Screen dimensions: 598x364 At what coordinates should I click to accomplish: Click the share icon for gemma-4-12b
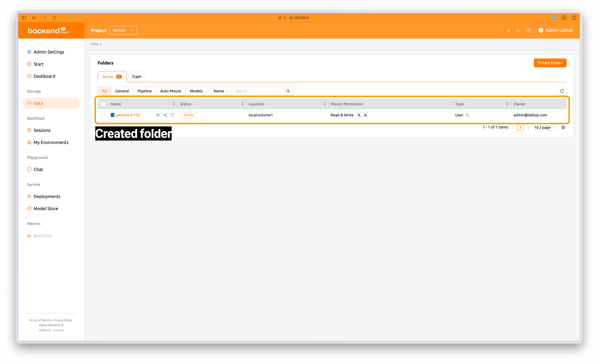tap(165, 115)
